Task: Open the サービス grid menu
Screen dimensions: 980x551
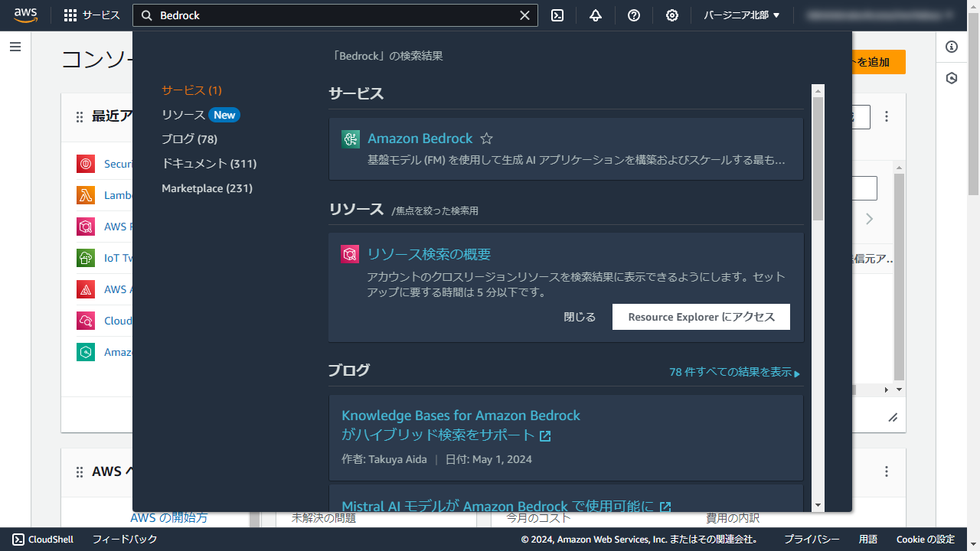Action: (x=92, y=15)
